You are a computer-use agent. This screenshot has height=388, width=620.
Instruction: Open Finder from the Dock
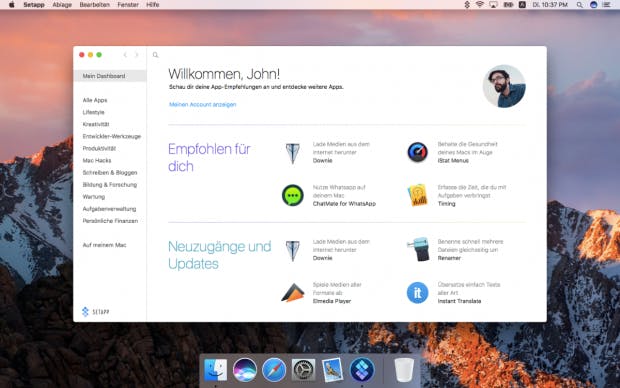[x=215, y=370]
